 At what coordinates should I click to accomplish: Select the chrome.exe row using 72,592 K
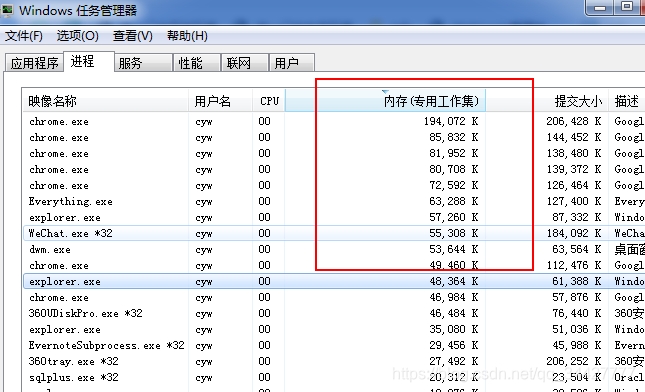pos(334,186)
